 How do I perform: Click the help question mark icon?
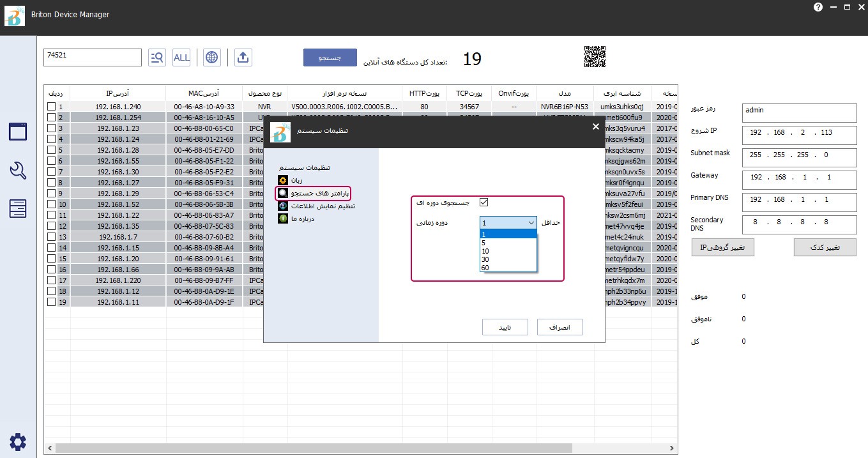tap(818, 7)
